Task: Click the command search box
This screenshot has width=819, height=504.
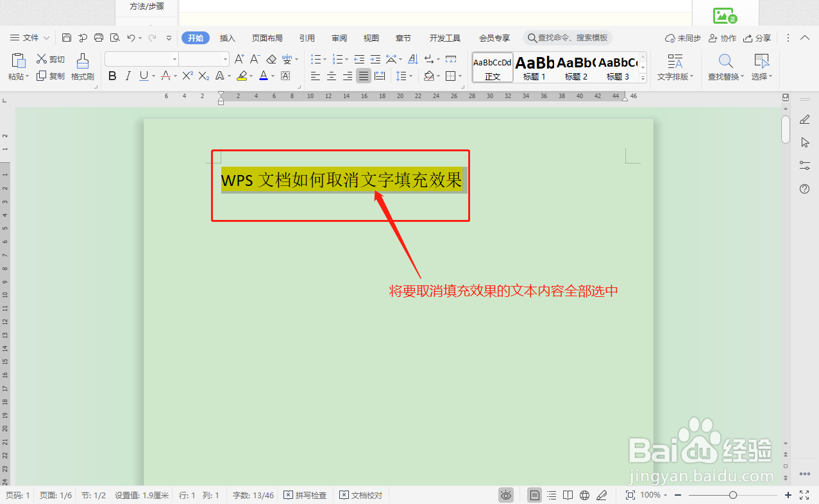Action: [x=568, y=38]
